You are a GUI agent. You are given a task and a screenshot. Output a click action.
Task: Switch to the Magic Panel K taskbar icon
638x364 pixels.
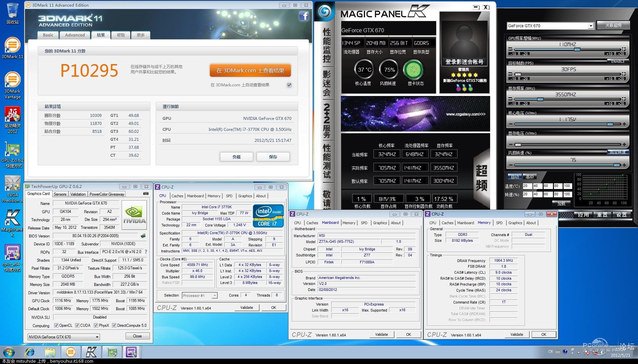click(x=91, y=352)
